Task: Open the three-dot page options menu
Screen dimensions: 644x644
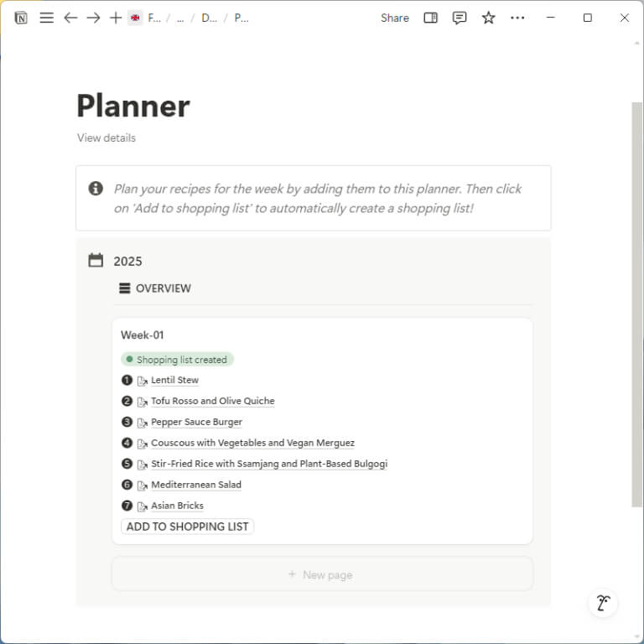Action: coord(517,18)
